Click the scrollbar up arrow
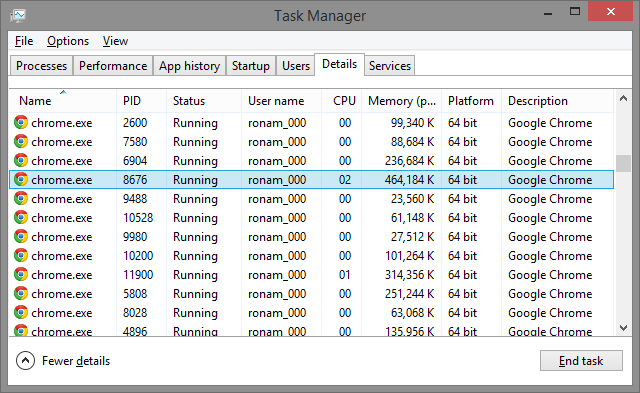The height and width of the screenshot is (393, 640). pos(623,98)
